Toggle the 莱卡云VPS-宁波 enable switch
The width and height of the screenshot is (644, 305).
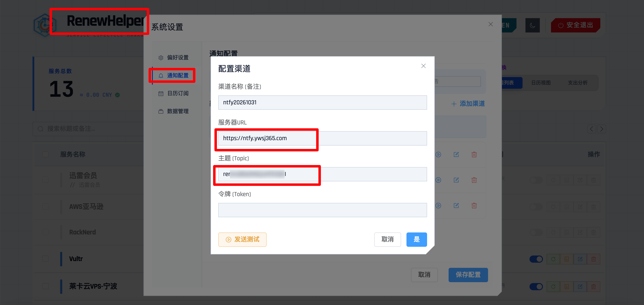click(x=536, y=286)
